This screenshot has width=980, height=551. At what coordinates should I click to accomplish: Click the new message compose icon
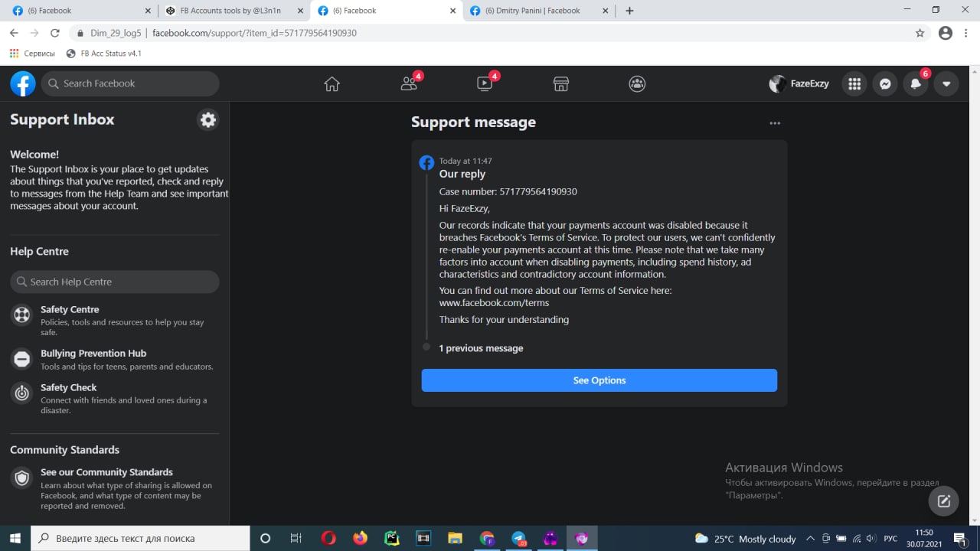pyautogui.click(x=943, y=501)
